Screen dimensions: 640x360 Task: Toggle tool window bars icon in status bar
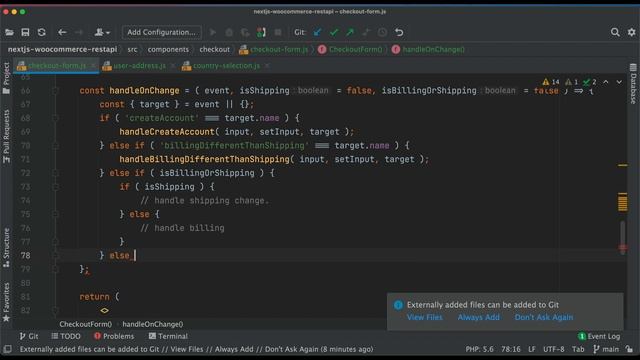pos(7,349)
